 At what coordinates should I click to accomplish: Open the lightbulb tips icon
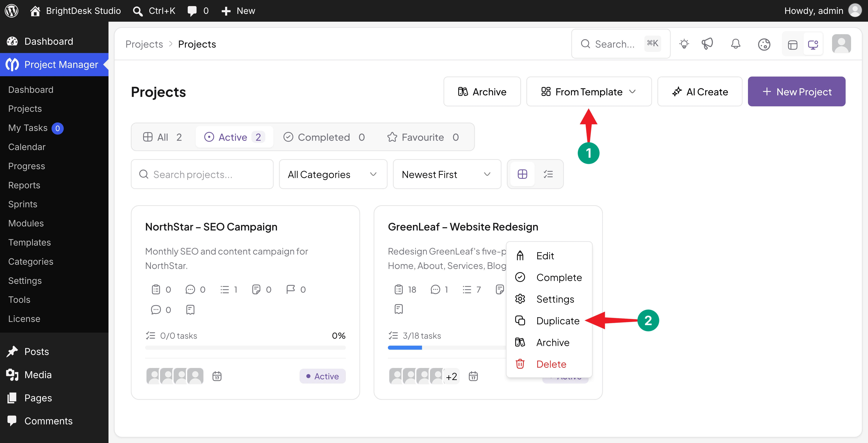684,44
